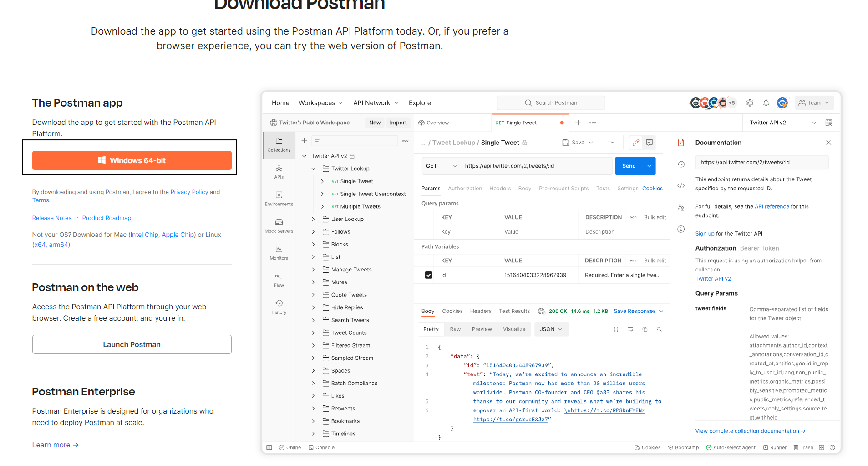Click Home in the Postman header
The width and height of the screenshot is (868, 466).
[x=280, y=103]
